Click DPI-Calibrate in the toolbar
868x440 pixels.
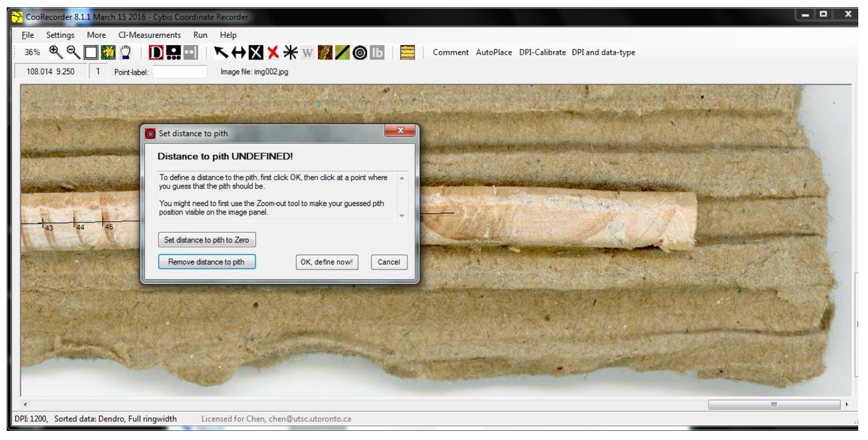click(x=542, y=52)
